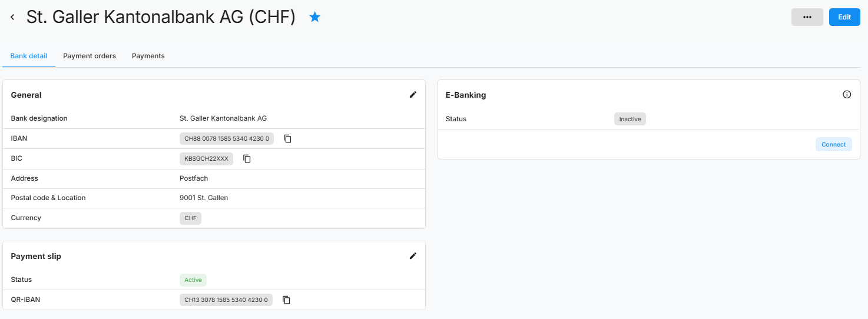Screen dimensions: 868x319
Task: Click the Active status badge
Action: tap(193, 280)
